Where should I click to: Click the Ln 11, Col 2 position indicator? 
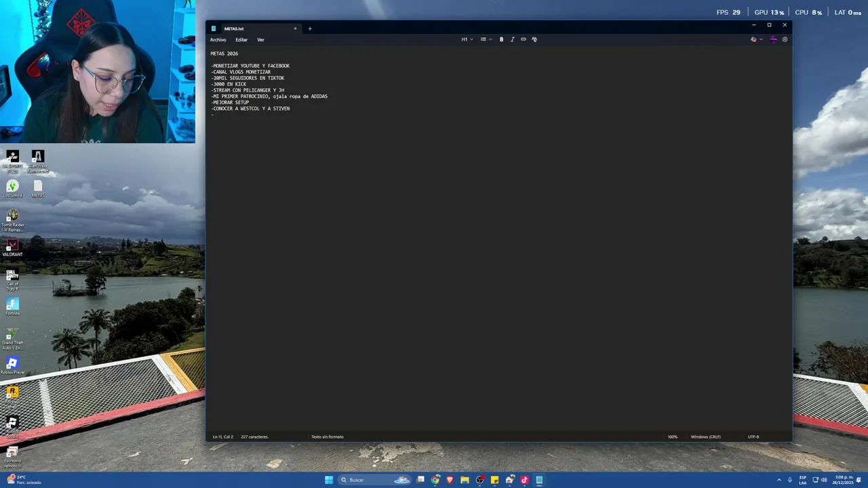[222, 436]
